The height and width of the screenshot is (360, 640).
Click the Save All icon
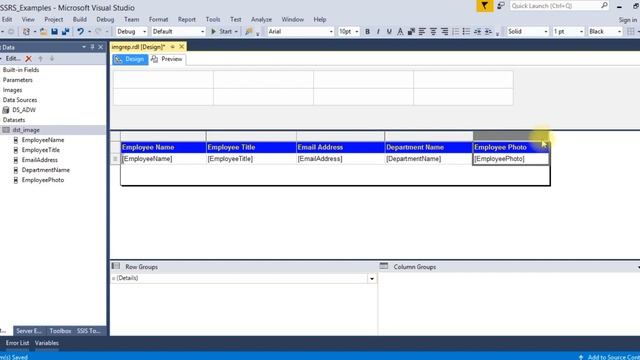(x=65, y=31)
